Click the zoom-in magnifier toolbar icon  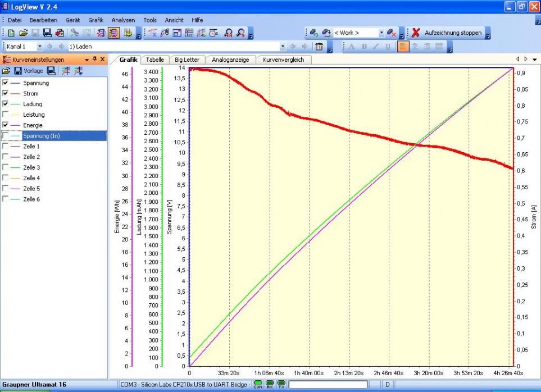(229, 33)
